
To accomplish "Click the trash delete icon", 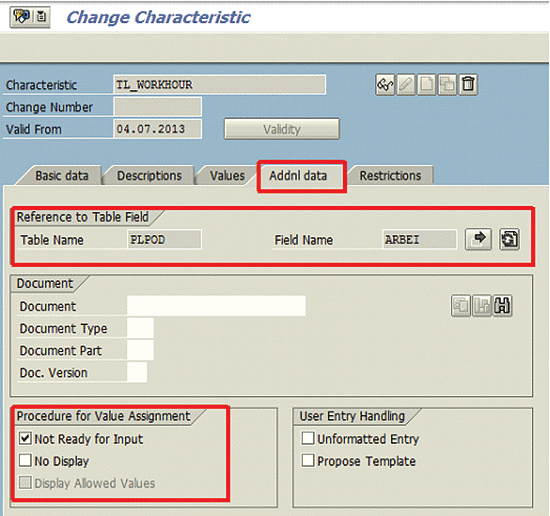I will [468, 85].
